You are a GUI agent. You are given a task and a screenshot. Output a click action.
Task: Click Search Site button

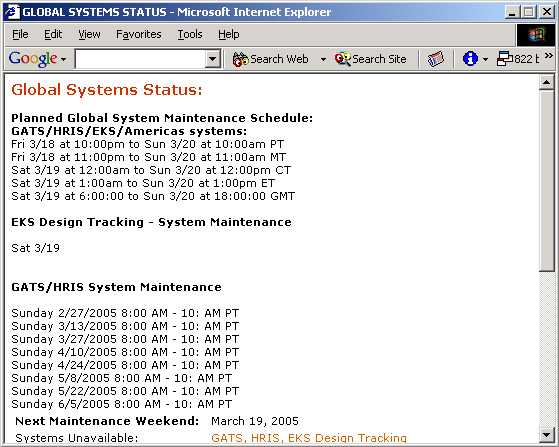coord(371,59)
